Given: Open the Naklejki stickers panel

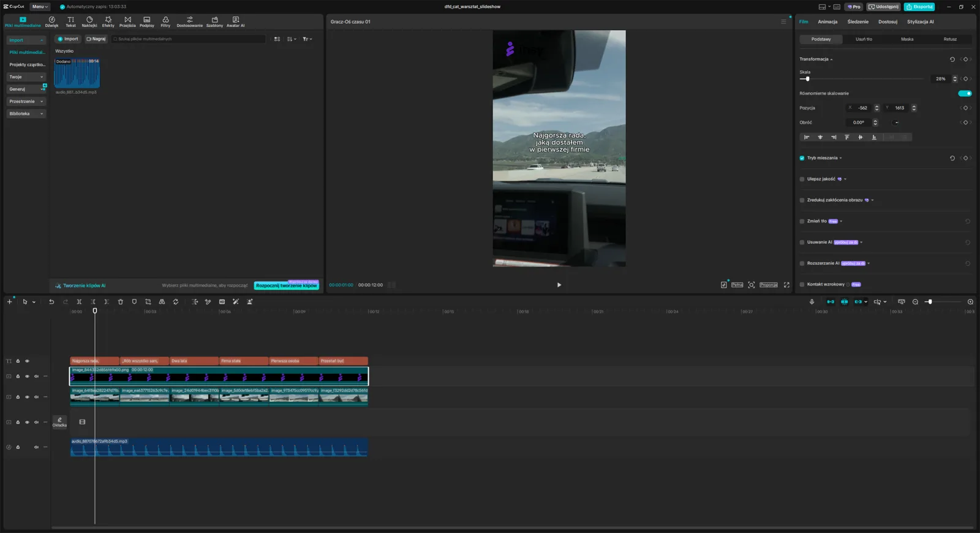Looking at the screenshot, I should pyautogui.click(x=89, y=22).
